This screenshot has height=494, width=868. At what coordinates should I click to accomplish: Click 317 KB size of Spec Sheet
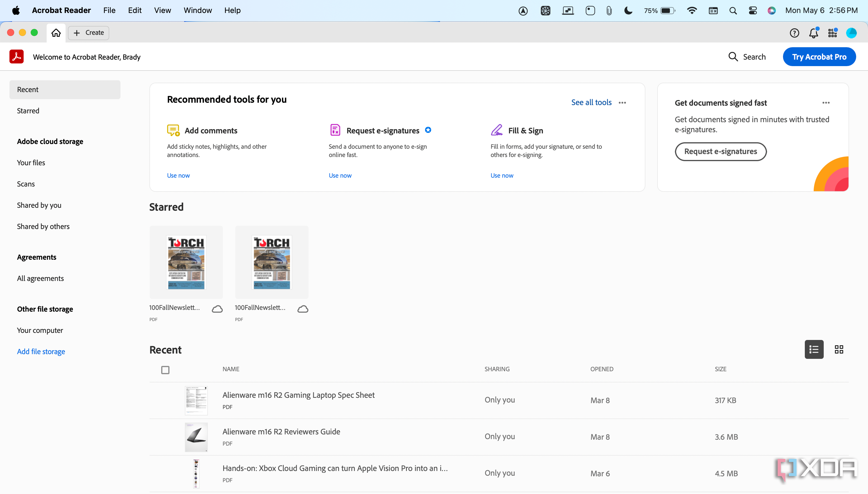coord(725,400)
